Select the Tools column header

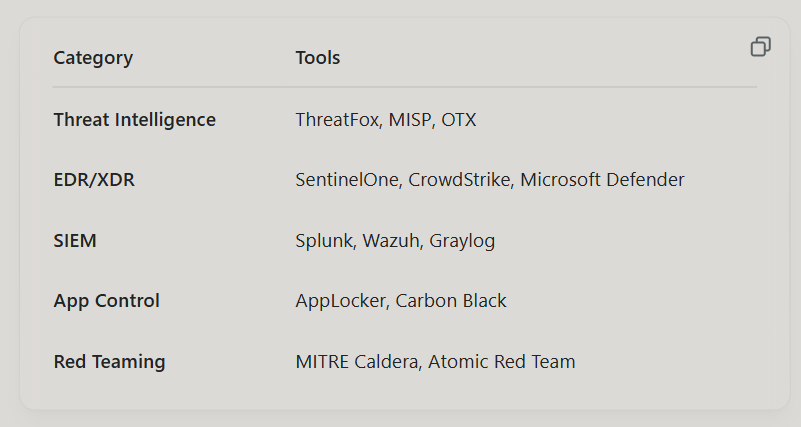pos(318,58)
